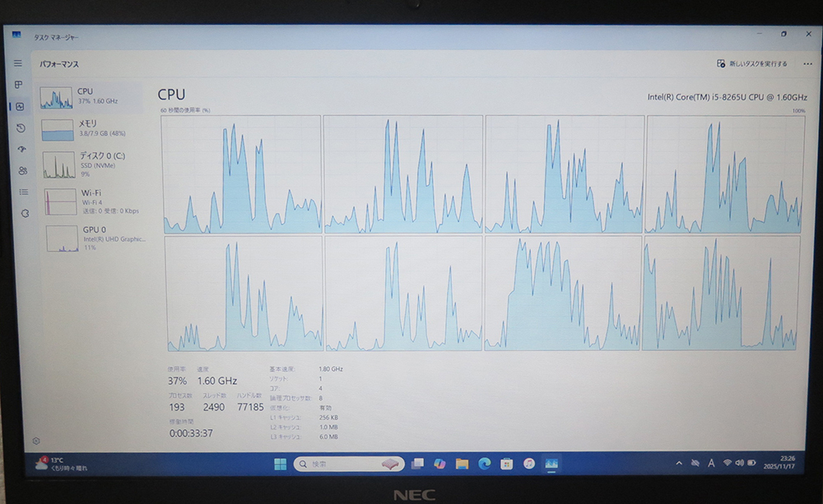Screen dimensions: 823x504
Task: Select the ディスク 0 (C:) entry
Action: [x=94, y=164]
